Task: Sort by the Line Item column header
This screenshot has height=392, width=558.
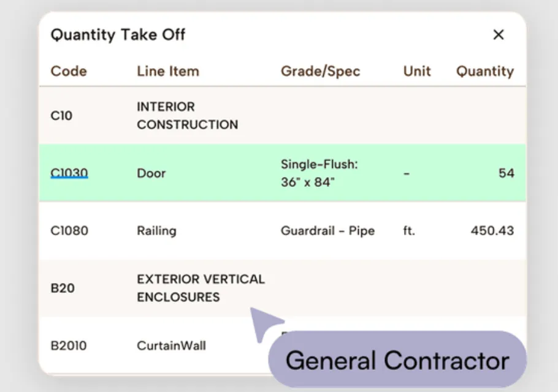Action: point(168,71)
